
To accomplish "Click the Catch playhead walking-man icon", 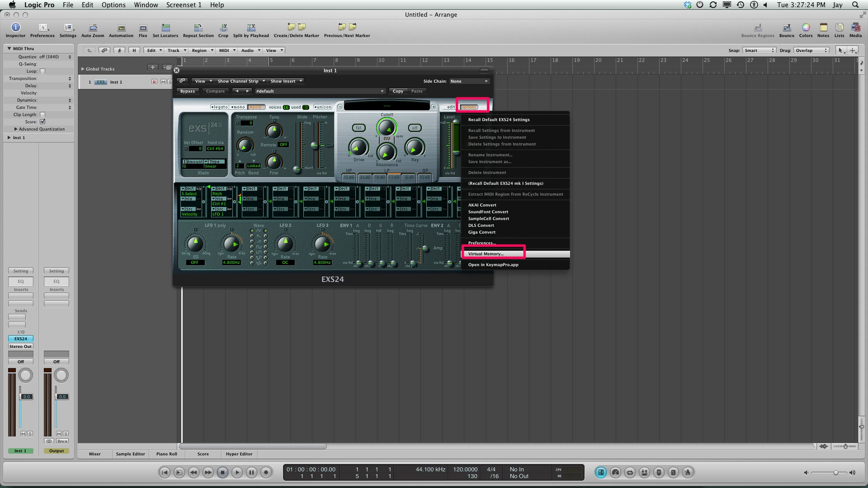I will pos(119,50).
